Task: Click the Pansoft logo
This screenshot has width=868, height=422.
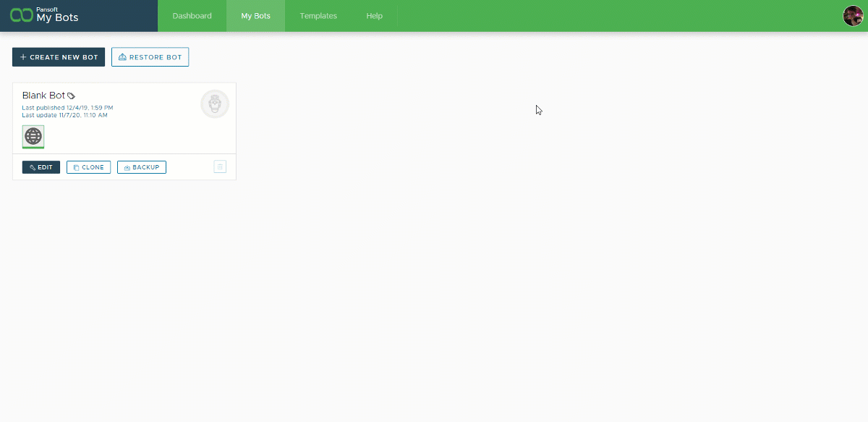Action: (20, 14)
